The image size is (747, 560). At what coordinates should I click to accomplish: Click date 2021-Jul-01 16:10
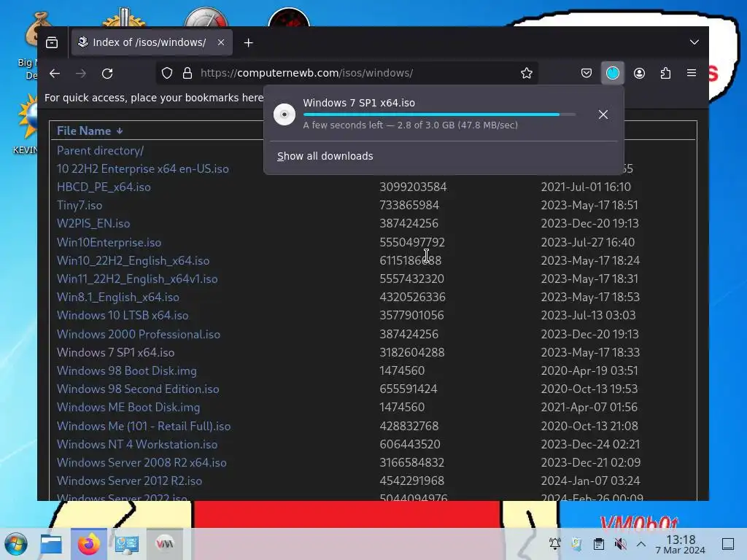586,187
